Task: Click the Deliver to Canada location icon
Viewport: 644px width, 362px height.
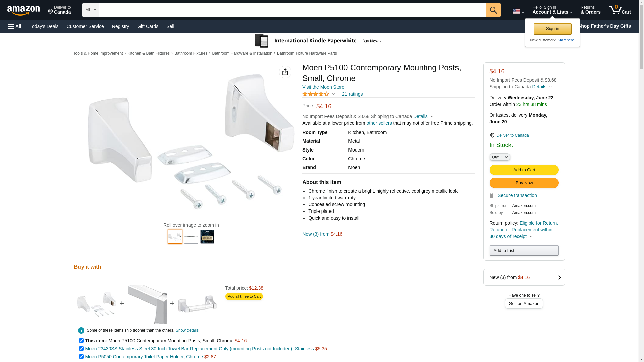Action: point(492,135)
